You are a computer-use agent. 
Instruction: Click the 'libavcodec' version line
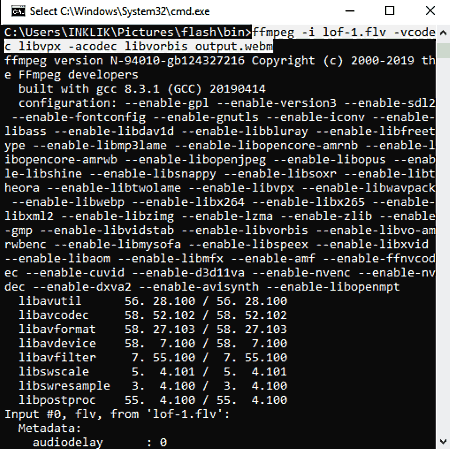coord(153,315)
